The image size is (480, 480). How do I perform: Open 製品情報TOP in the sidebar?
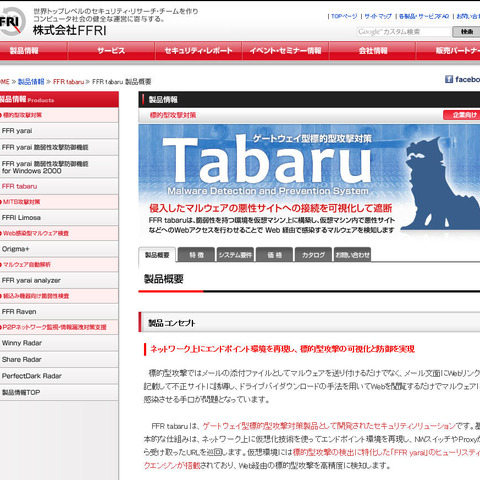[x=59, y=392]
